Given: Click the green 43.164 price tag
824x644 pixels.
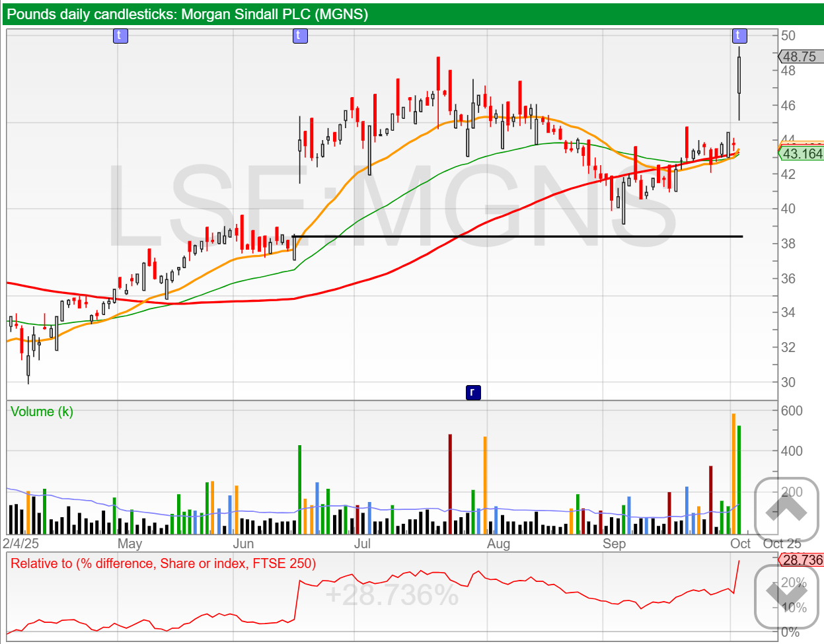Looking at the screenshot, I should pyautogui.click(x=802, y=154).
